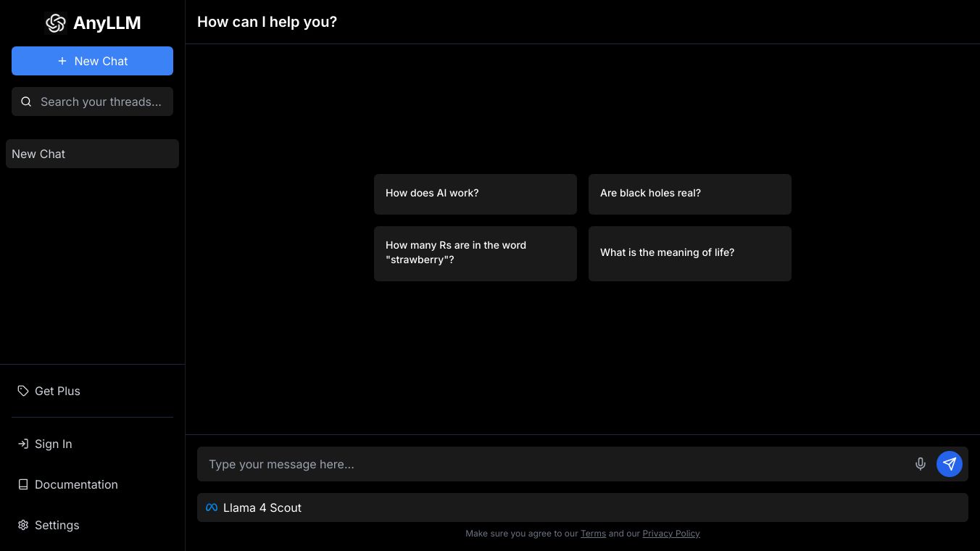Choose the "How does AI work?" suggestion

pyautogui.click(x=475, y=194)
